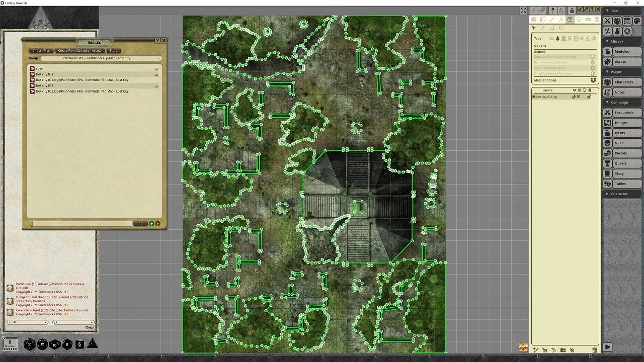The height and width of the screenshot is (362, 644).
Task: Open the NPCs list
Action: [x=622, y=143]
